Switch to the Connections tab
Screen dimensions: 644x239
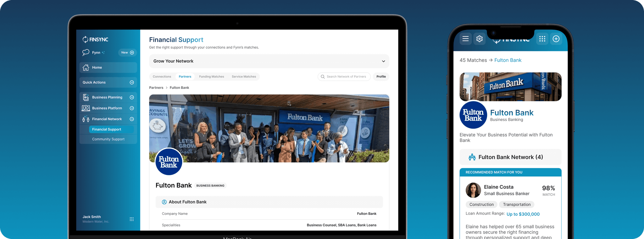tap(162, 77)
